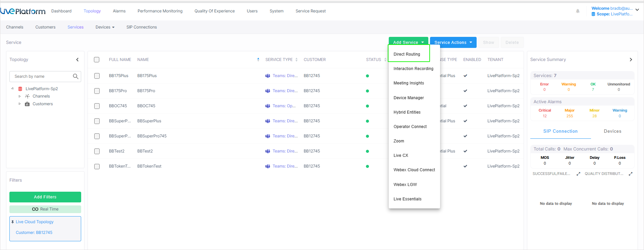Click the search magnifier icon in Topology

75,76
